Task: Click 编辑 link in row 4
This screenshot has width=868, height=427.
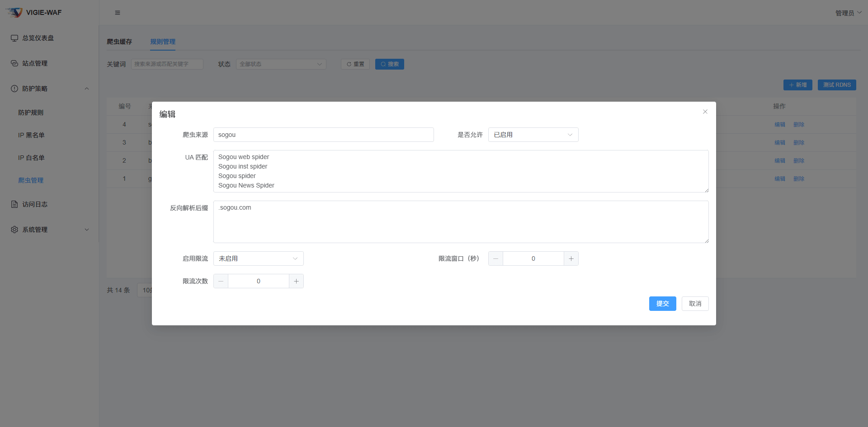Action: coord(780,125)
